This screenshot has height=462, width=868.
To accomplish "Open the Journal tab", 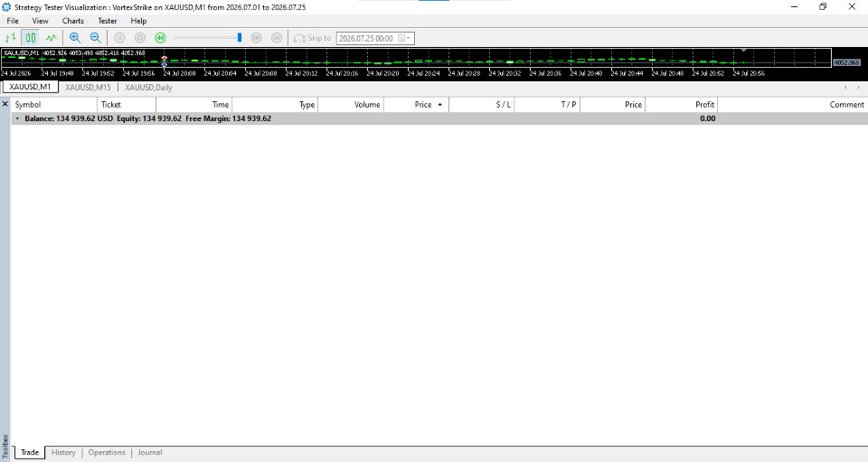I will click(150, 452).
